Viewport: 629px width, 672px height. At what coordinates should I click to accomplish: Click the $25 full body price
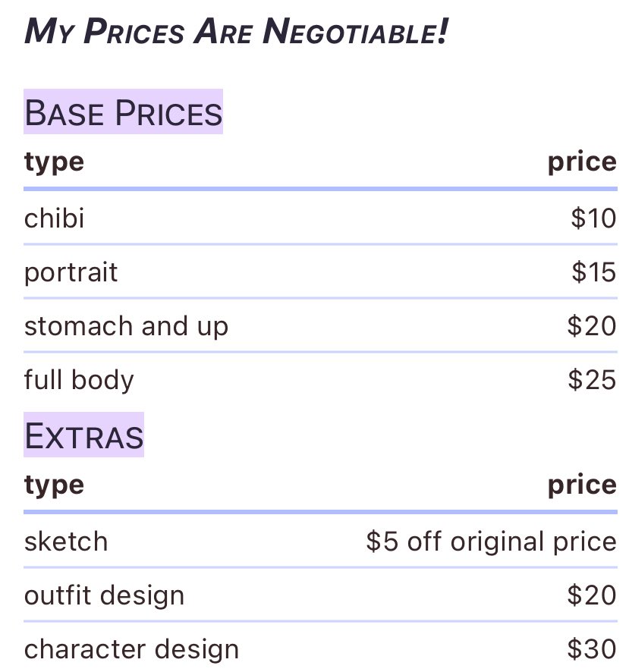click(593, 380)
